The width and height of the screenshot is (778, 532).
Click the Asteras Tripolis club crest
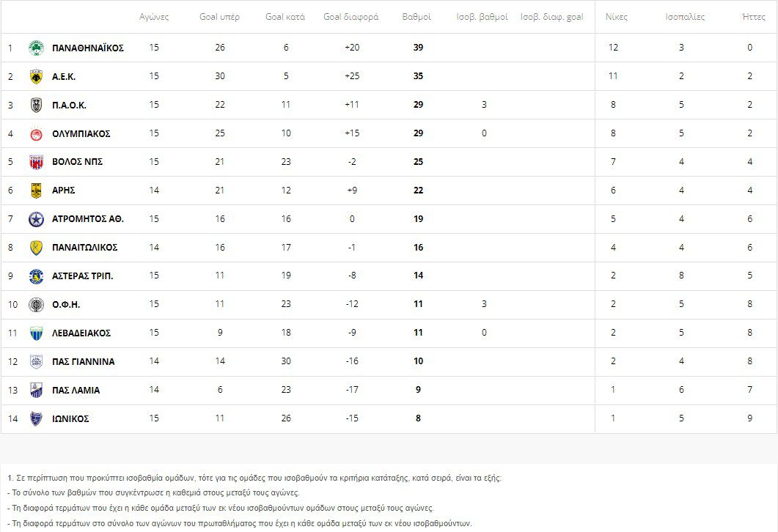click(36, 276)
